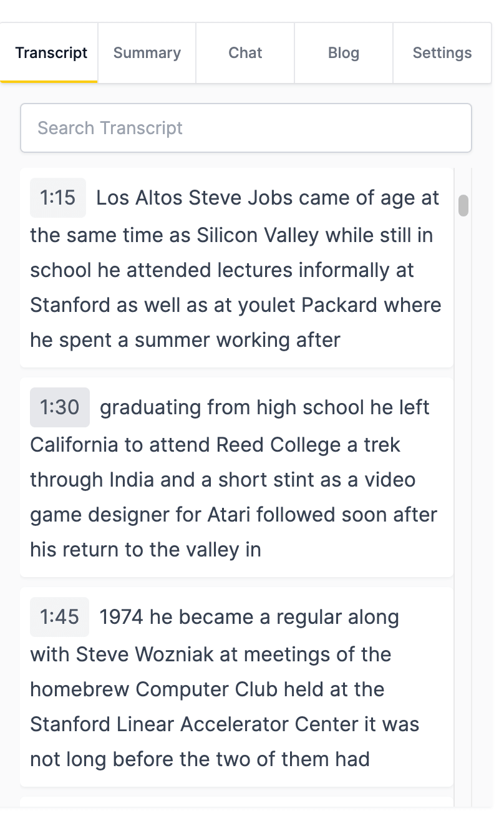The height and width of the screenshot is (831, 504).
Task: Click the 1:30 timestamp badge
Action: 59,407
